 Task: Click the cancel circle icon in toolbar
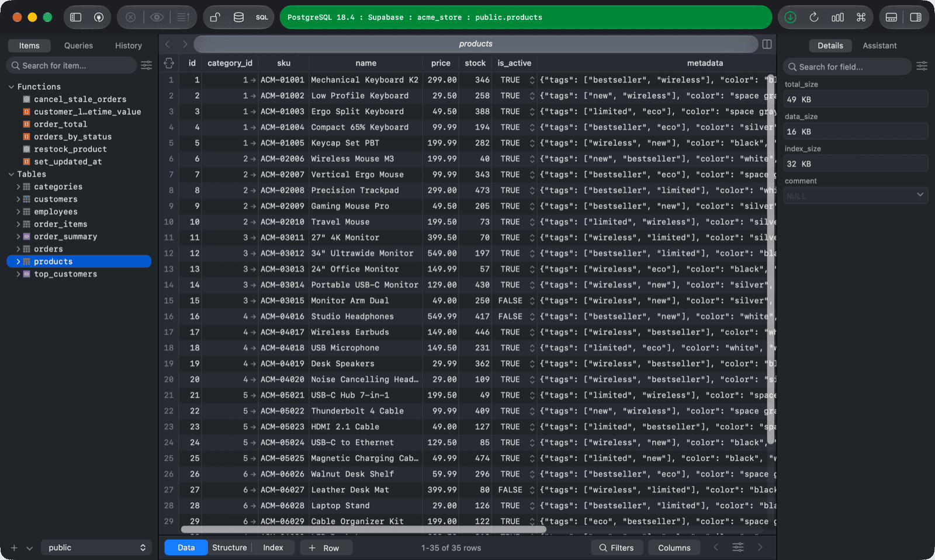point(131,18)
